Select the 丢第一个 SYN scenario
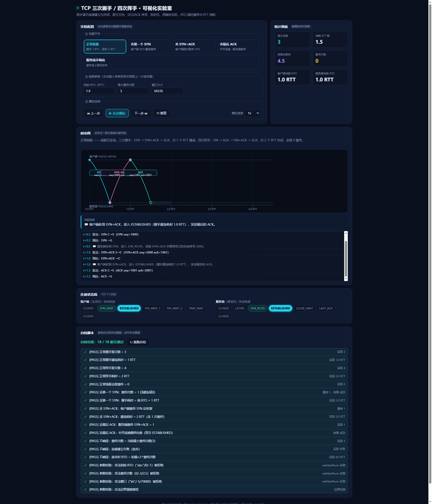Image resolution: width=432 pixels, height=504 pixels. point(149,47)
